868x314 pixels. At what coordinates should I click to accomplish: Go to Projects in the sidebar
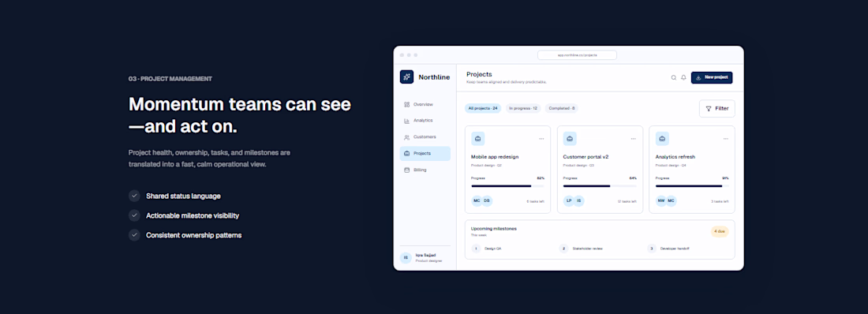pyautogui.click(x=425, y=153)
